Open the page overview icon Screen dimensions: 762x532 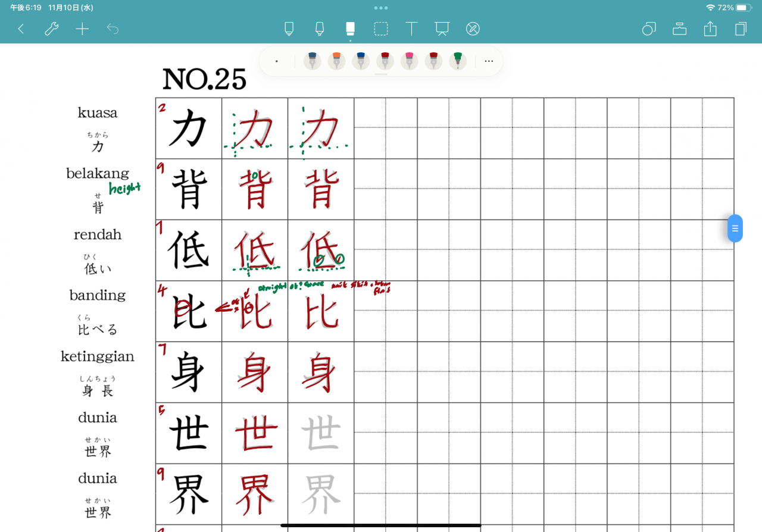[741, 29]
